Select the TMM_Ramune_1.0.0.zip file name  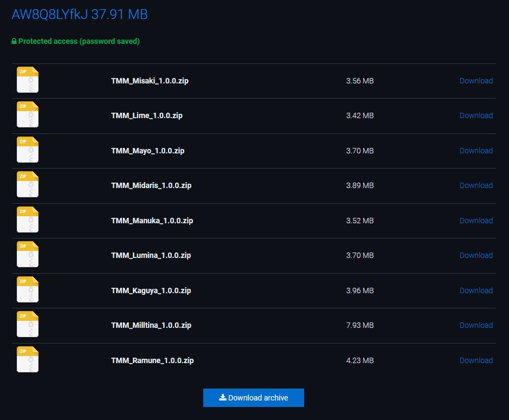click(152, 360)
